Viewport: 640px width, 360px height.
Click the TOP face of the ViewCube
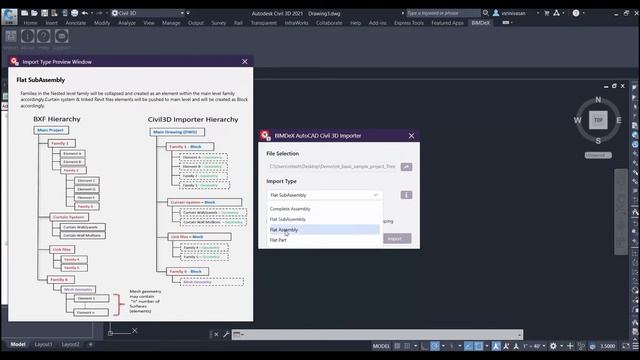tap(598, 120)
